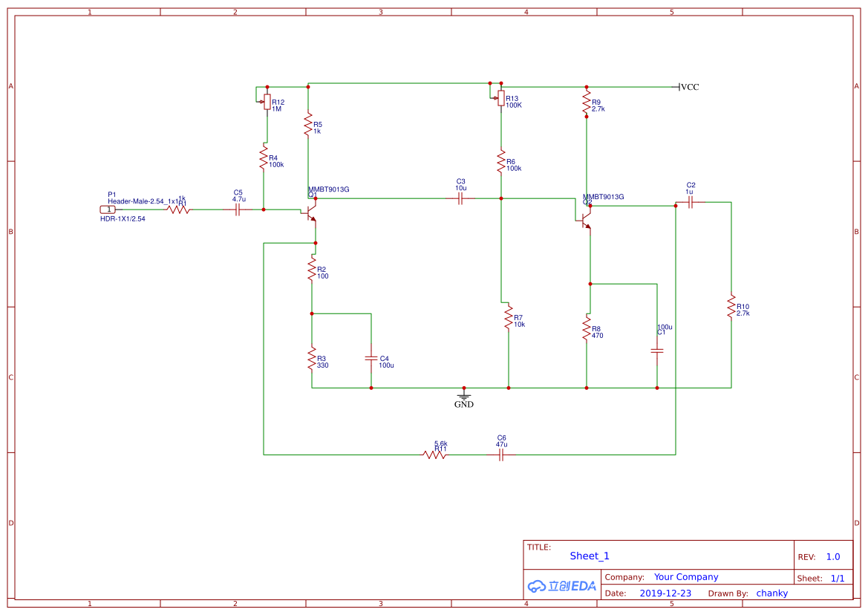868x615 pixels.
Task: Select the R9 2.7k resistor
Action: 587,103
